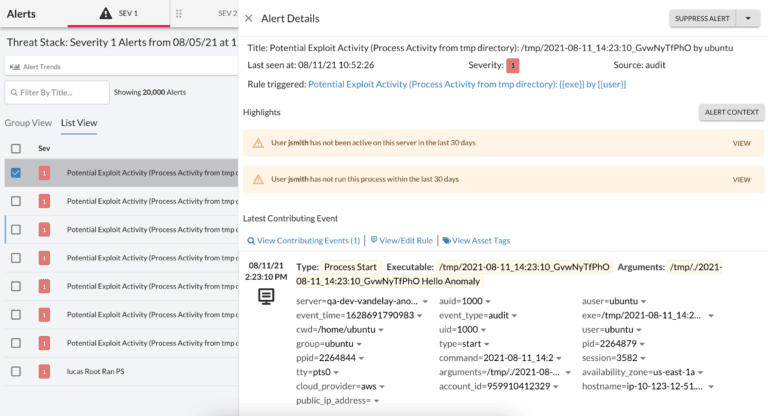Click the Alert Context button

(731, 112)
